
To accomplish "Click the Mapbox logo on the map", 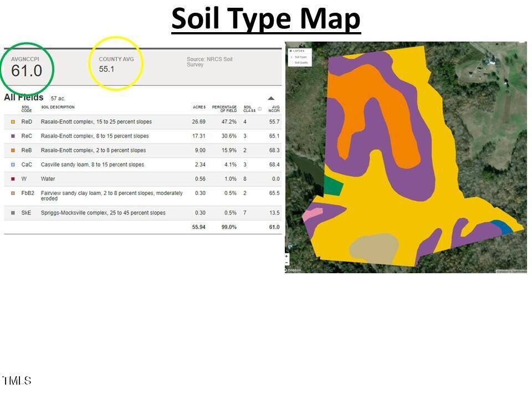I will [293, 270].
